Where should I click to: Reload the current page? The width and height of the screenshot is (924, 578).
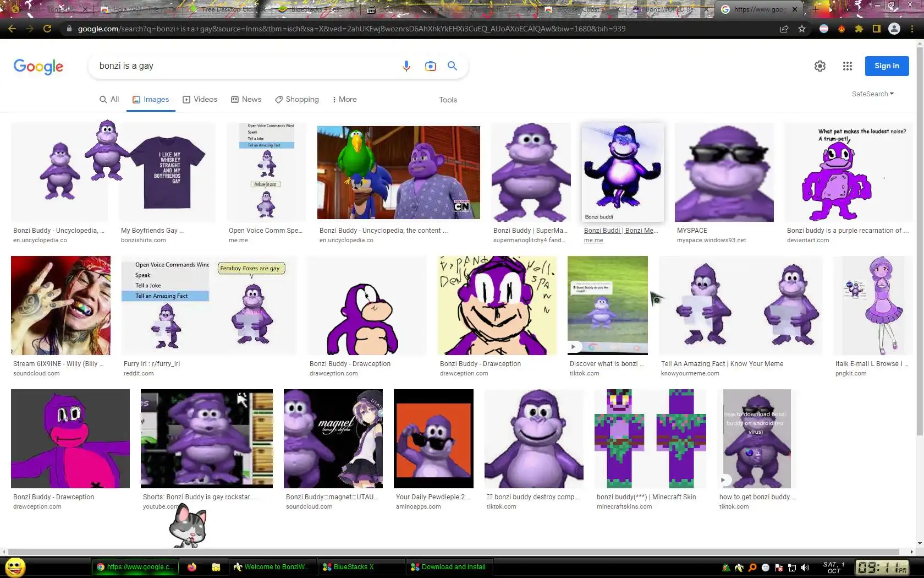pos(47,29)
